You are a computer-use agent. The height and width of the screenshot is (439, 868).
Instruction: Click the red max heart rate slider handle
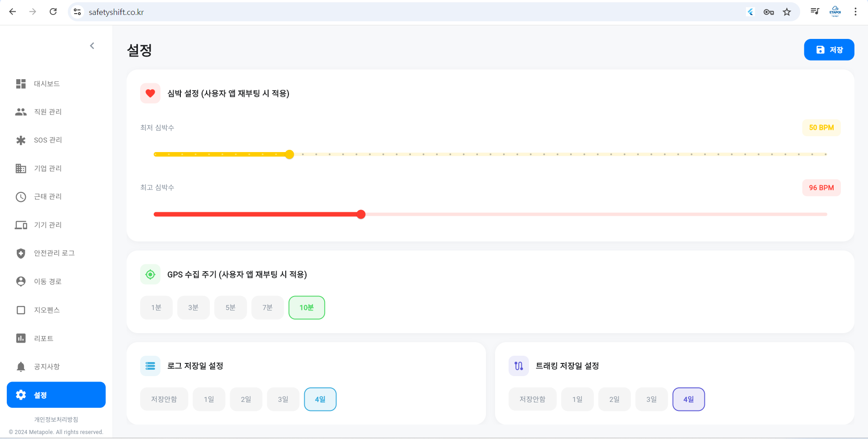click(x=361, y=215)
